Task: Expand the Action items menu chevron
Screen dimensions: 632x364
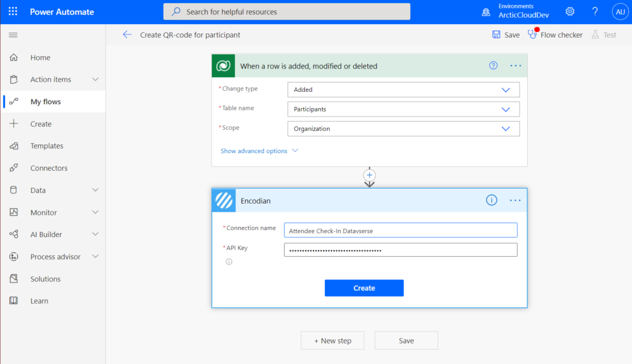Action: 95,80
